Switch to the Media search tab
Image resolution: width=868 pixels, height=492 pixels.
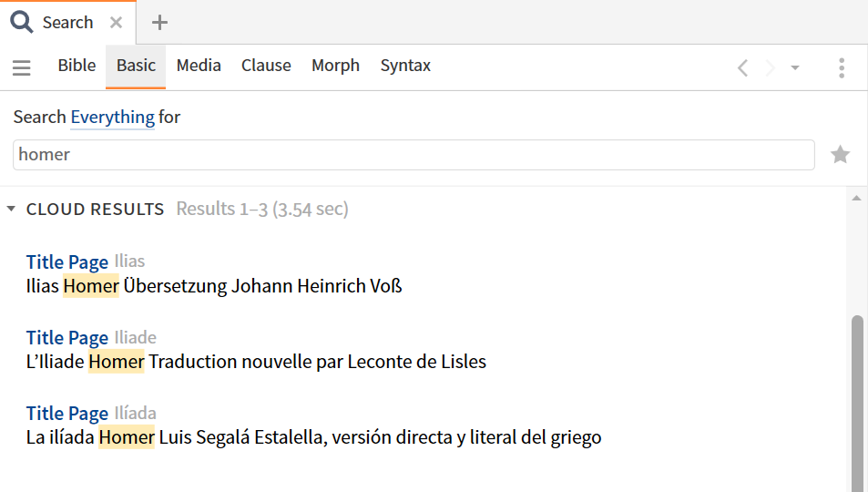point(199,66)
